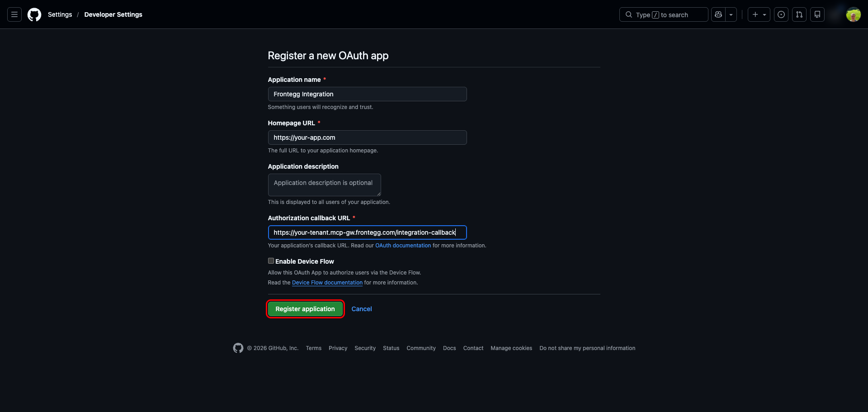This screenshot has width=868, height=412.
Task: Open Docs footer link
Action: [x=449, y=348]
